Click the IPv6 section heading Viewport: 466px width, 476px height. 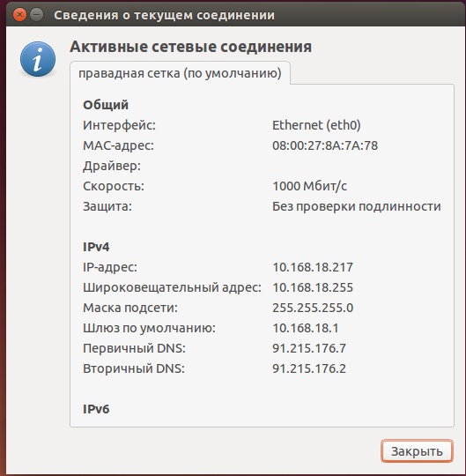click(96, 409)
